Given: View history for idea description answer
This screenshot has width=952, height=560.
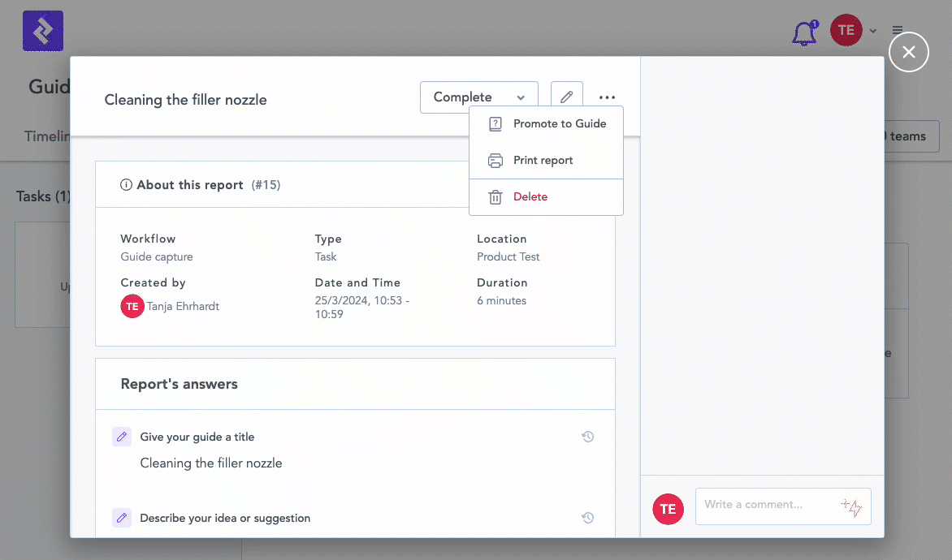Looking at the screenshot, I should coord(587,518).
